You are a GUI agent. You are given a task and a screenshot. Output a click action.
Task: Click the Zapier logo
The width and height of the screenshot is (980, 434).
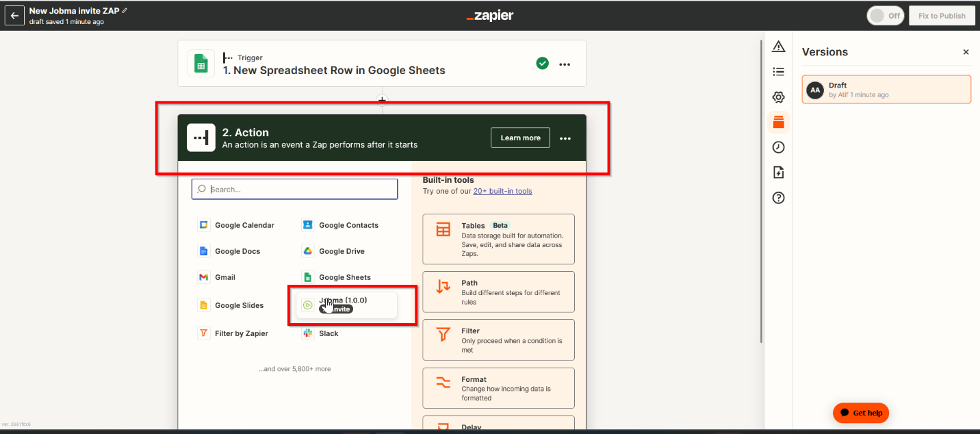[x=490, y=16]
